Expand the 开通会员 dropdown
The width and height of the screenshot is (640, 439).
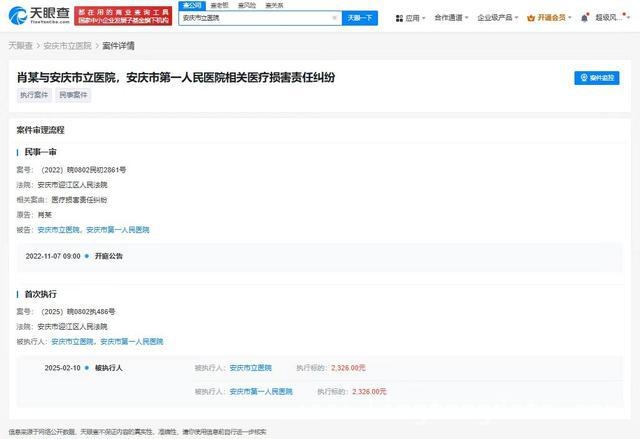click(x=554, y=18)
